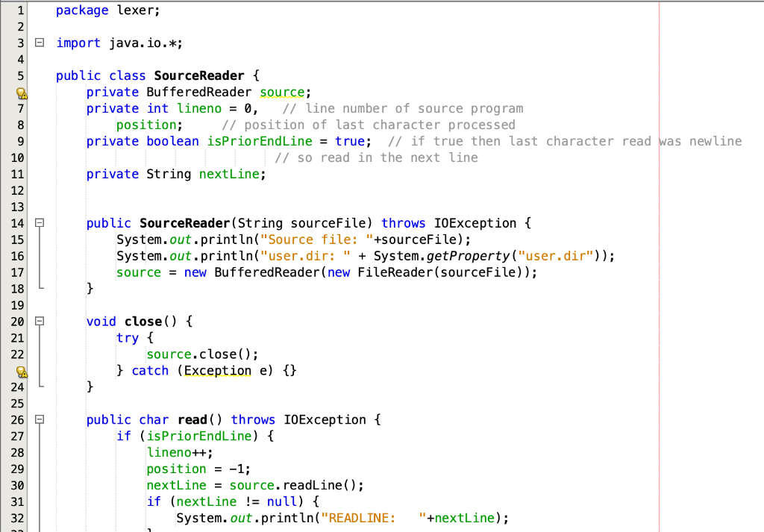
Task: Click line number 27 in the gutter
Action: 16,436
